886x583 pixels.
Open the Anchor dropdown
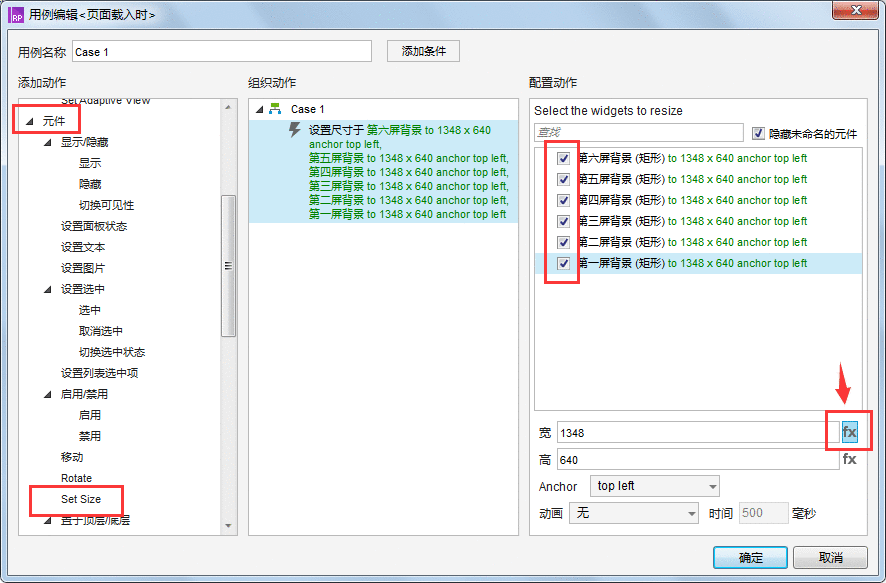tap(654, 486)
